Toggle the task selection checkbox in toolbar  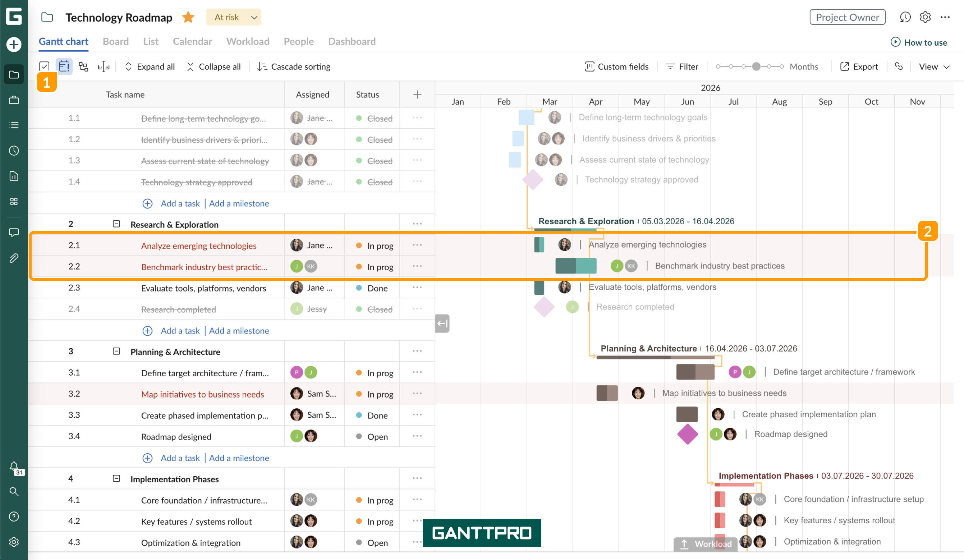point(44,66)
